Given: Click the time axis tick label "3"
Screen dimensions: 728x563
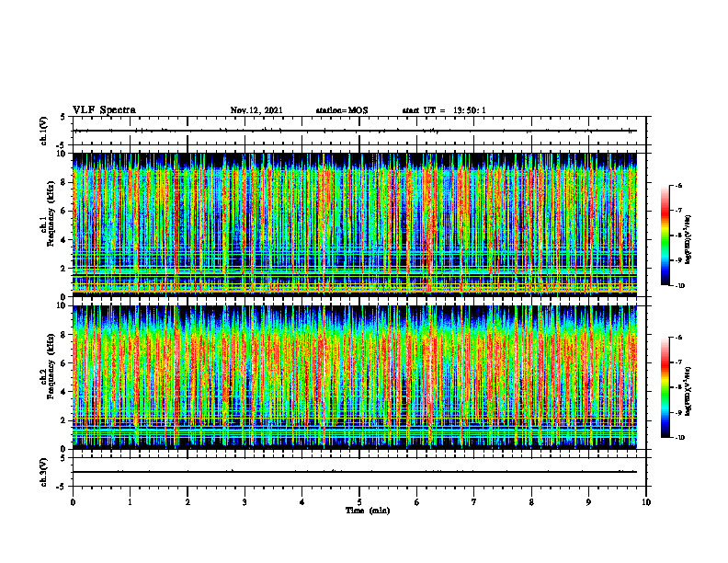Looking at the screenshot, I should point(245,502).
